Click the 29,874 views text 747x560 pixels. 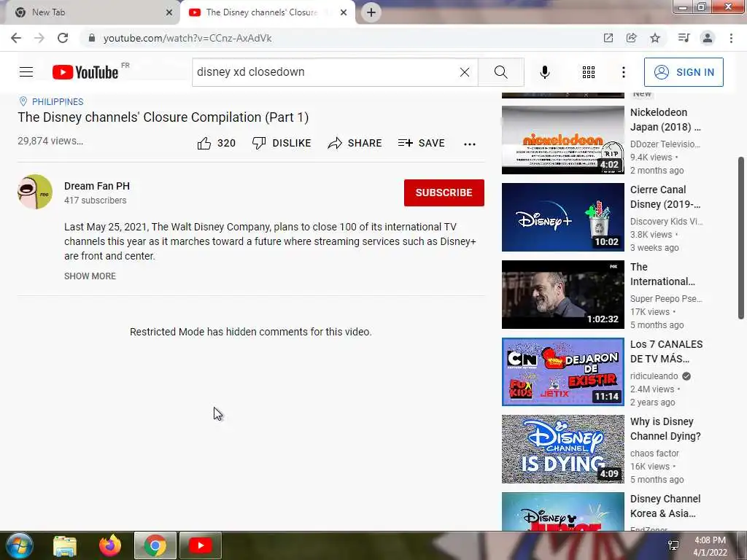[x=50, y=141]
